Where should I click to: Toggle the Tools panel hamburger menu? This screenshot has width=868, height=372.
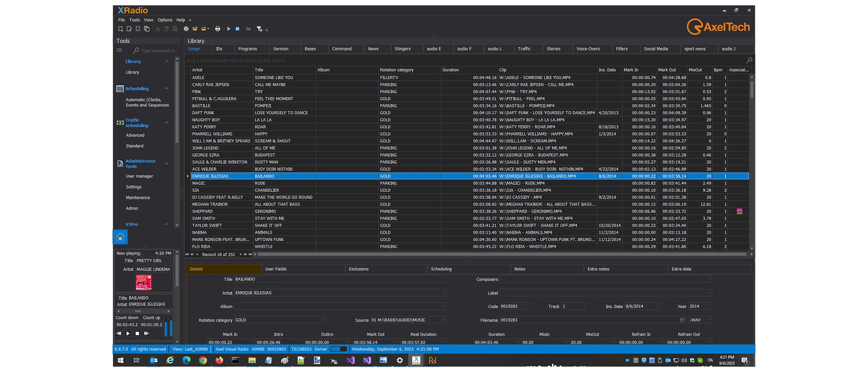point(119,51)
